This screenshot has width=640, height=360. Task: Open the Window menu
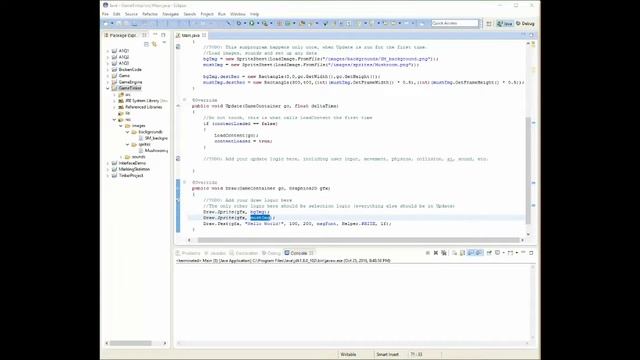238,14
